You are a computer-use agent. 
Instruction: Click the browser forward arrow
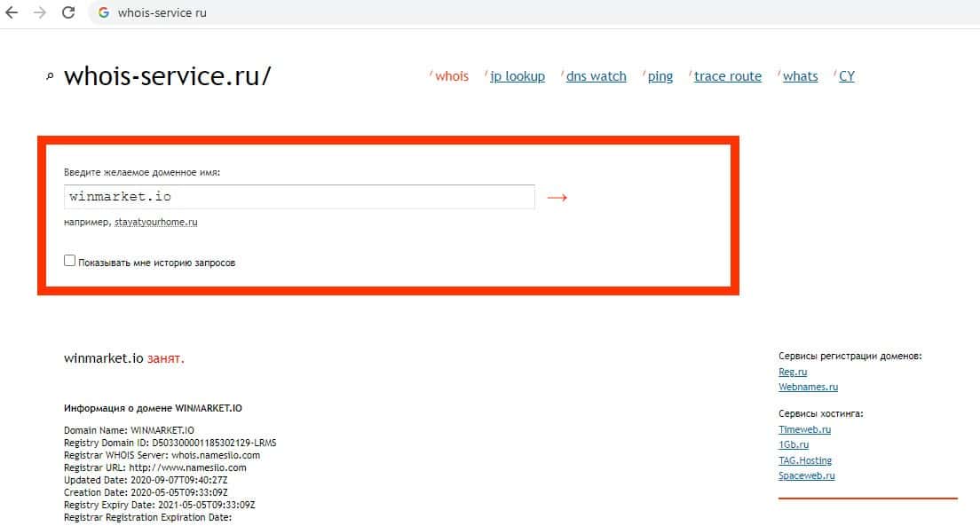click(x=39, y=12)
